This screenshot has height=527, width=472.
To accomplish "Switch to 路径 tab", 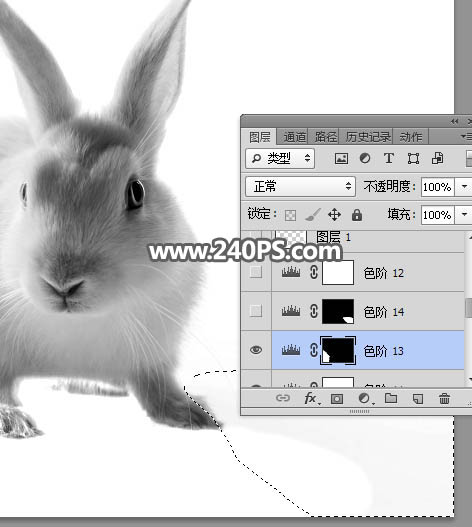I will [326, 137].
